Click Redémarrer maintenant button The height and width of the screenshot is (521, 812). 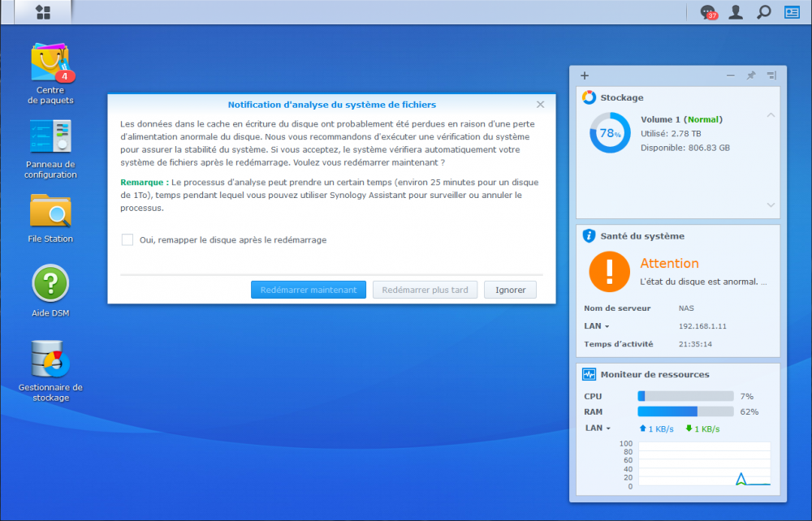click(309, 290)
